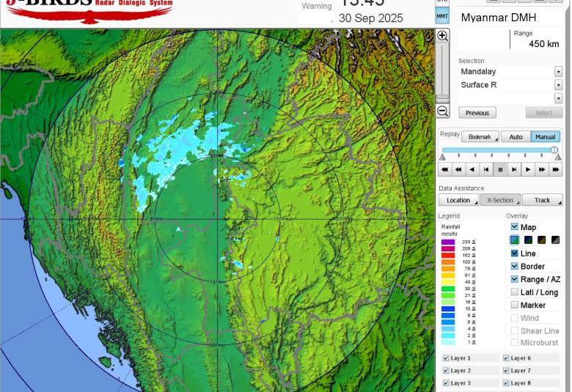Viewport: 572px width, 392px height.
Task: Step forward one replay frame
Action: click(x=514, y=169)
